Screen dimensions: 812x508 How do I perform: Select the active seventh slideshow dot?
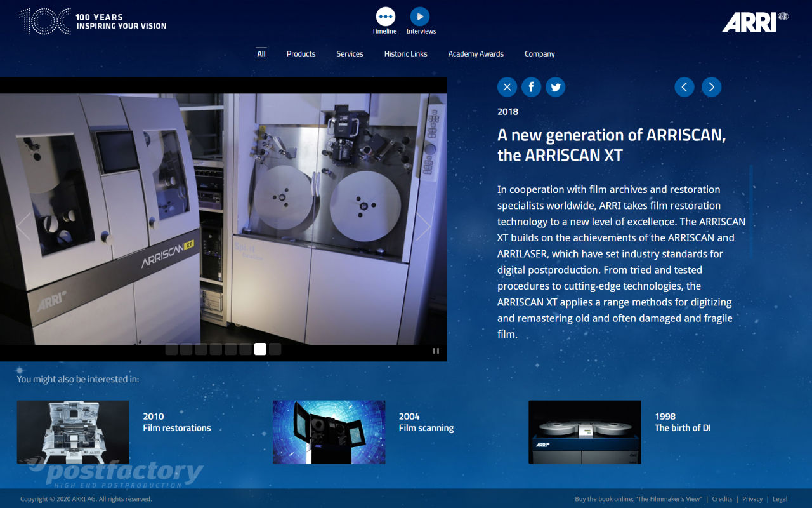tap(260, 349)
